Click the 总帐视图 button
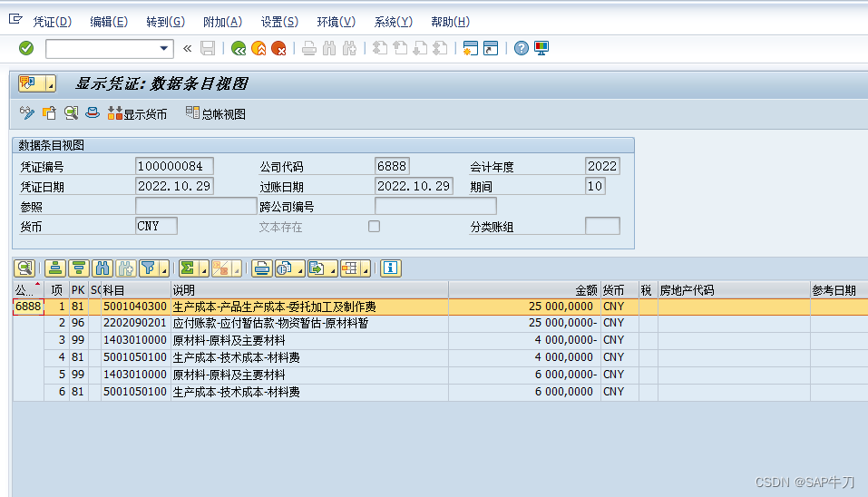The image size is (868, 497). click(x=216, y=114)
